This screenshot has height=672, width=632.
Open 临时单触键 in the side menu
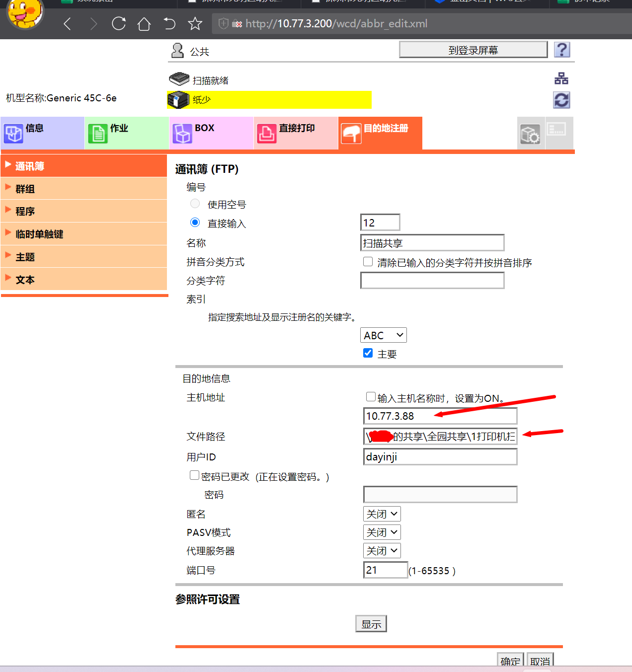[x=83, y=234]
